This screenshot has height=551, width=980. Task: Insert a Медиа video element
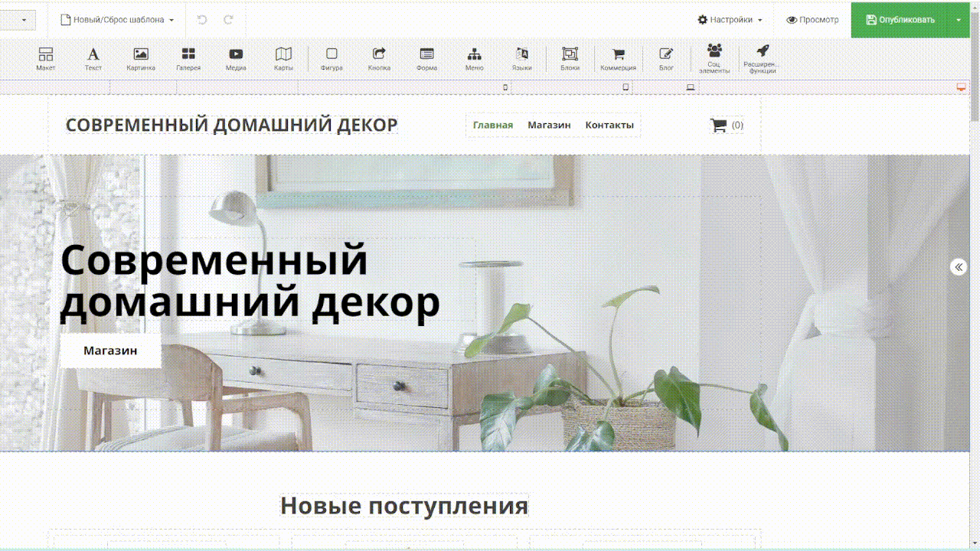coord(236,58)
